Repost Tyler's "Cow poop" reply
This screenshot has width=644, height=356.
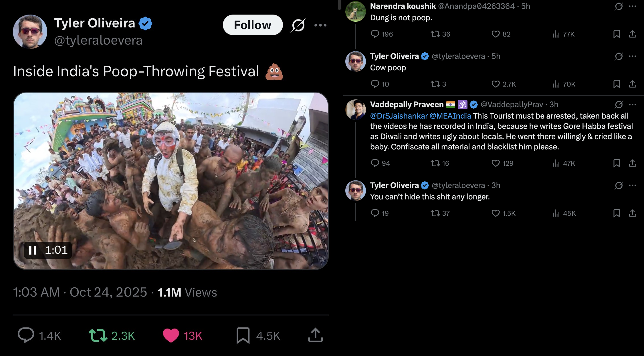(x=435, y=84)
